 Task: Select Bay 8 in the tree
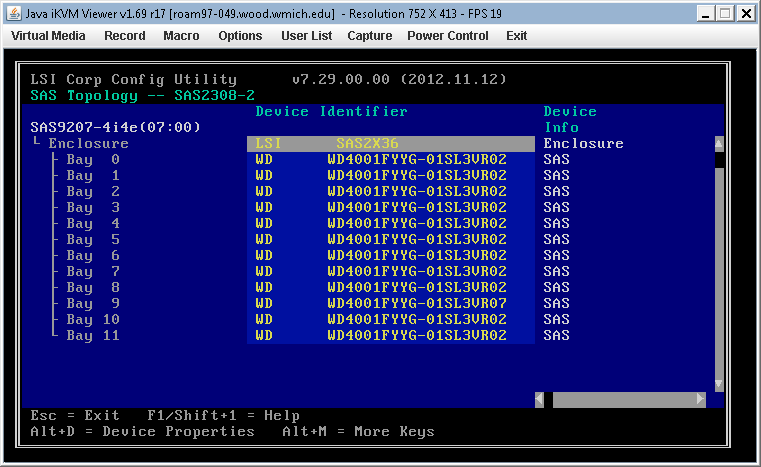[x=93, y=288]
